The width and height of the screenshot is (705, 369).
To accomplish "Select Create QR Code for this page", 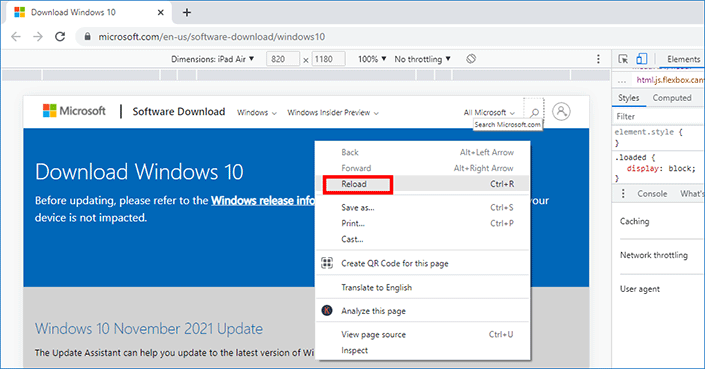I will coord(423,263).
